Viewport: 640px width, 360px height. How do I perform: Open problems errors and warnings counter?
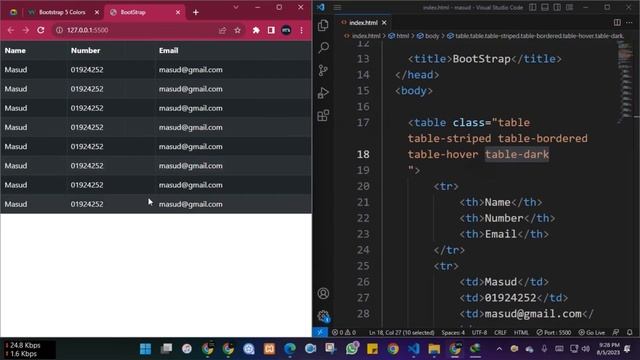pos(344,332)
